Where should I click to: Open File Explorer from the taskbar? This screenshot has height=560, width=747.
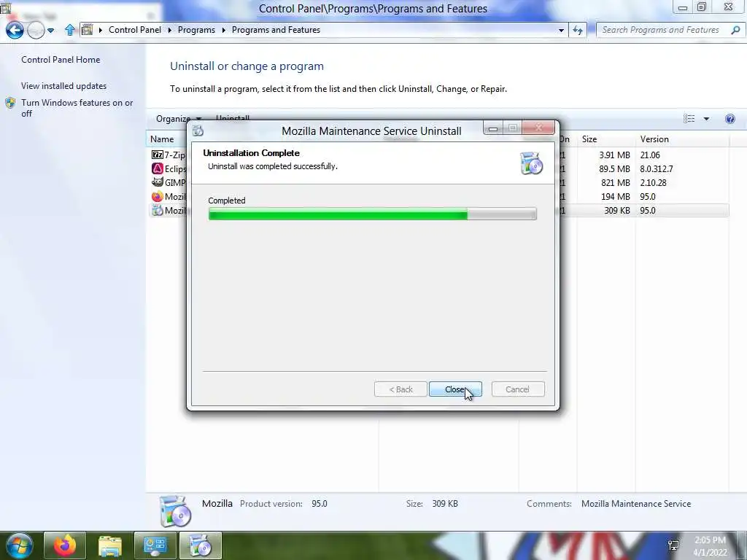(110, 545)
